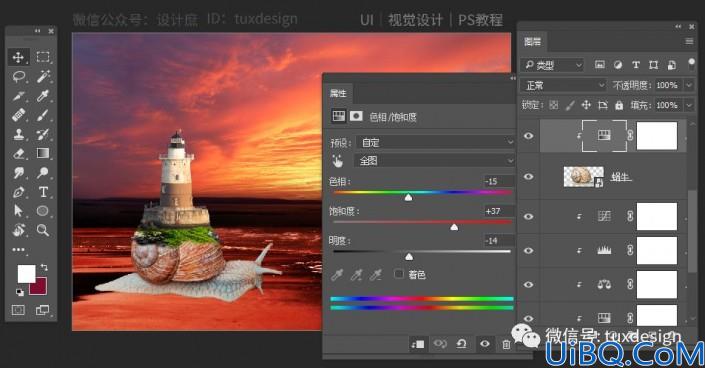This screenshot has height=368, width=705.
Task: Select the Rectangular Marquee tool
Action: coord(43,57)
